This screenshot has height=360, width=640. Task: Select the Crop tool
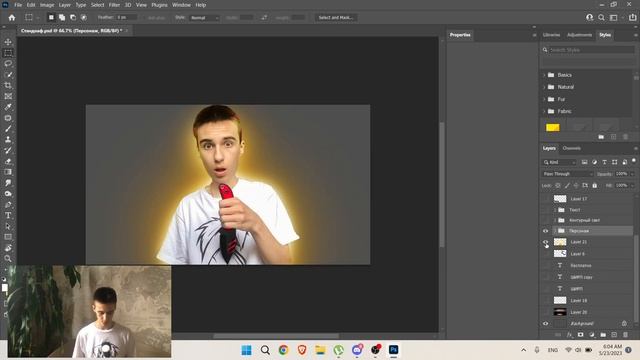(x=8, y=85)
